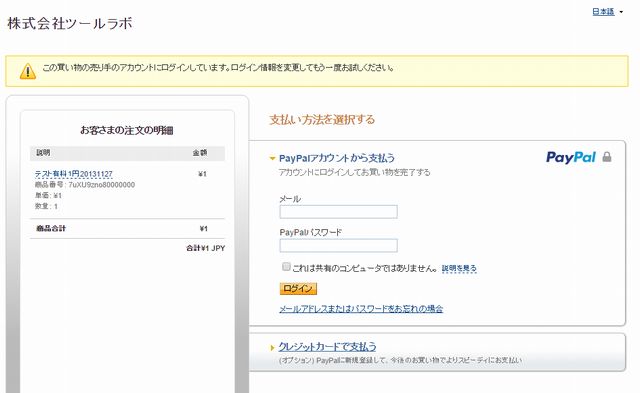Click the 商品合計 subtotal label

[51, 229]
